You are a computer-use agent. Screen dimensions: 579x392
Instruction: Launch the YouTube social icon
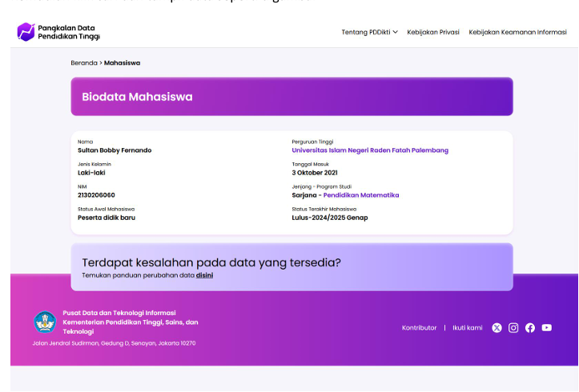[547, 328]
